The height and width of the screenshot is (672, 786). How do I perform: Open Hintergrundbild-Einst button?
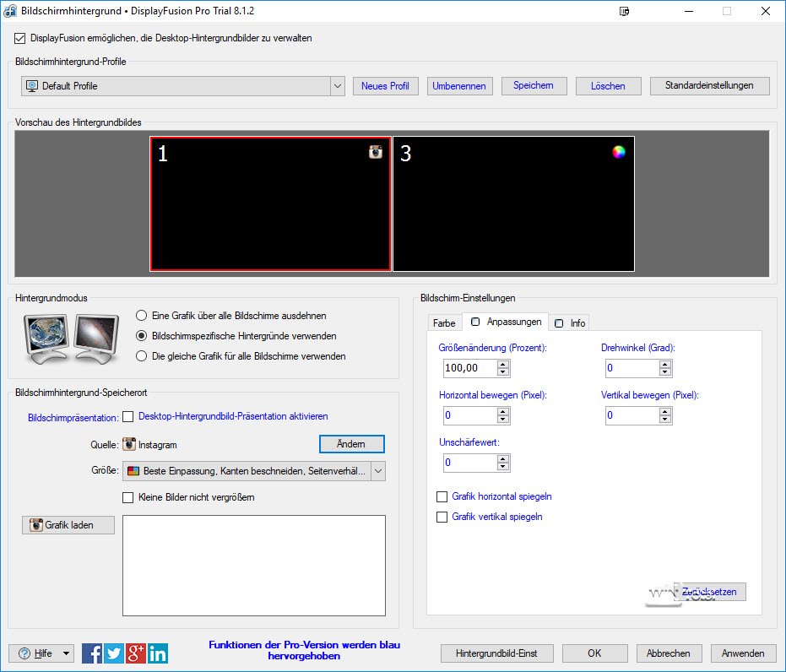click(x=496, y=653)
